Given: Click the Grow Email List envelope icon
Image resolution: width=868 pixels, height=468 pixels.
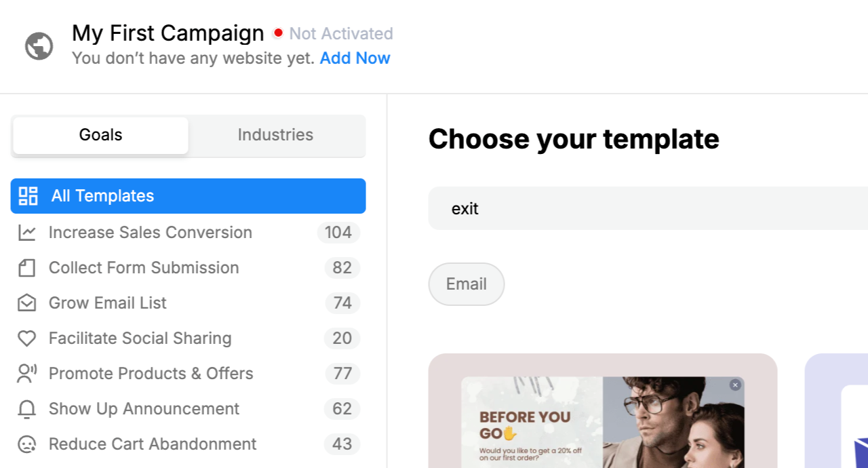Looking at the screenshot, I should point(27,303).
